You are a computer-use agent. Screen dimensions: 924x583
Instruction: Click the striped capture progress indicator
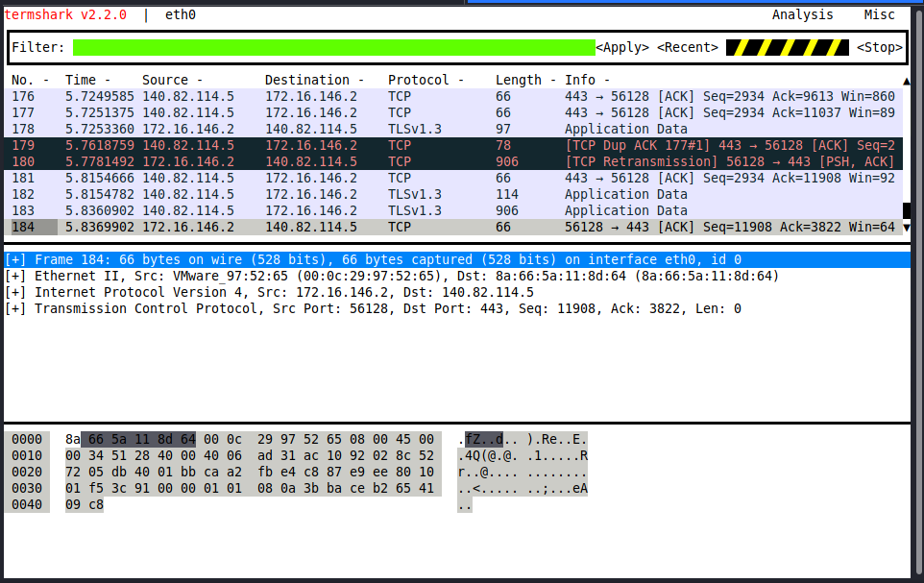click(788, 47)
